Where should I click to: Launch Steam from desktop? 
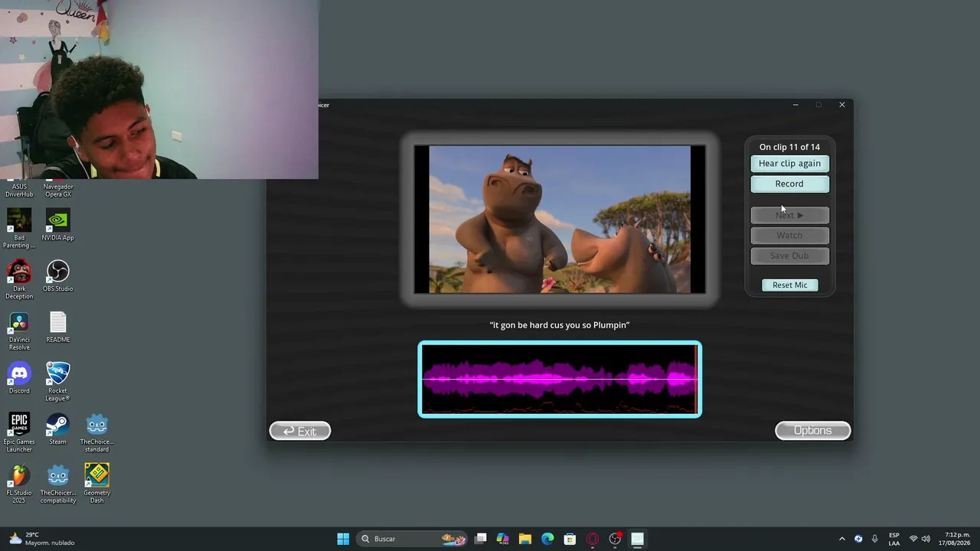pyautogui.click(x=57, y=429)
